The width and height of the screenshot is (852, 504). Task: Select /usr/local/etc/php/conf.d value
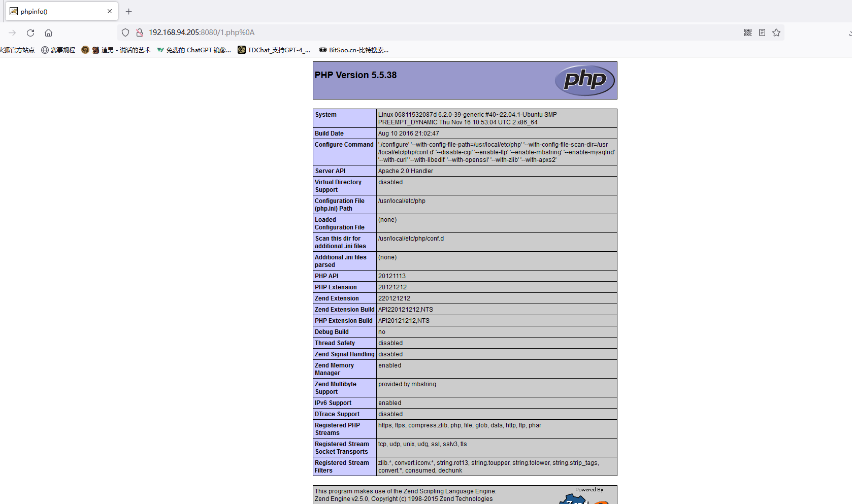point(411,239)
